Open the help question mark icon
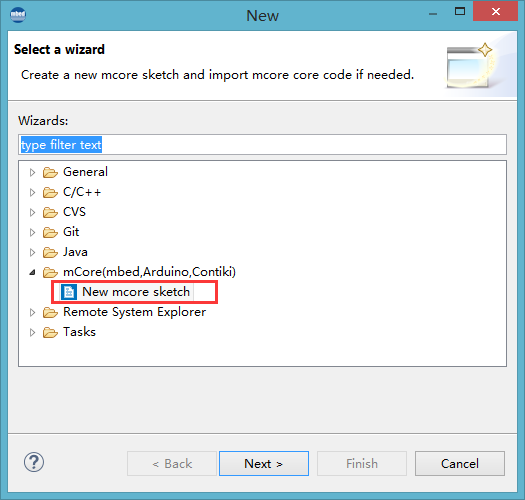This screenshot has width=525, height=500. [34, 462]
